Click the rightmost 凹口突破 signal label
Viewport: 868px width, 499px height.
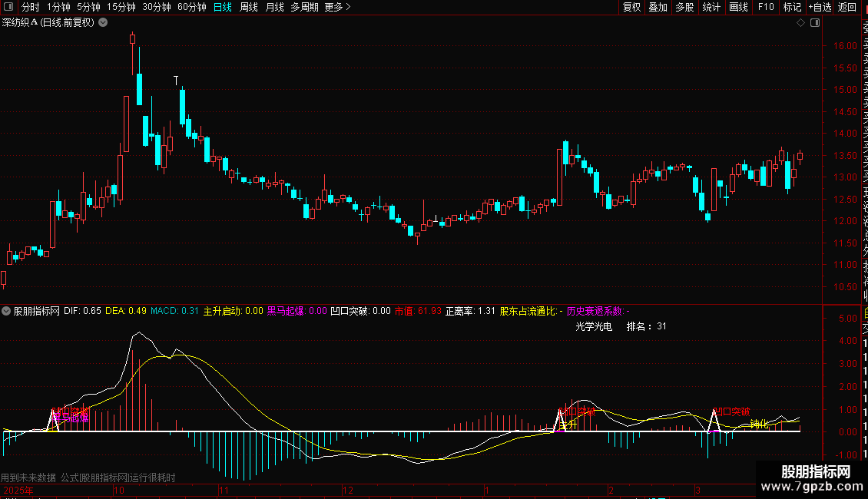click(x=732, y=411)
